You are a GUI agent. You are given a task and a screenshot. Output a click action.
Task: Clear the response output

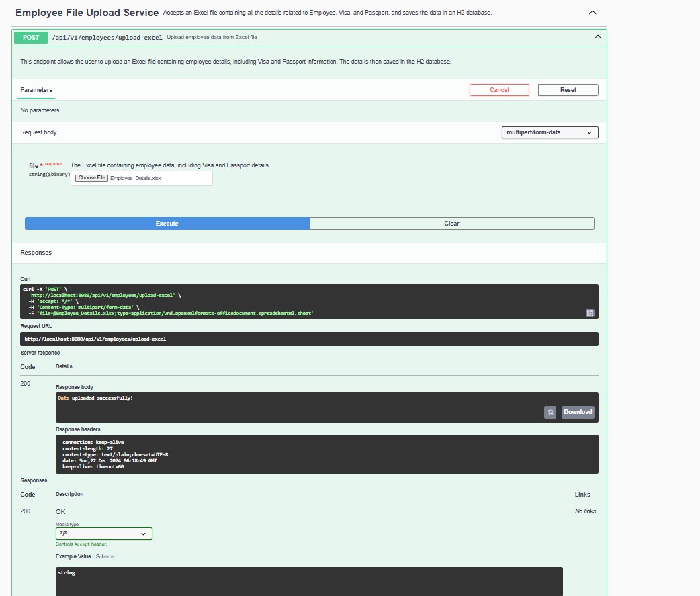pos(452,224)
